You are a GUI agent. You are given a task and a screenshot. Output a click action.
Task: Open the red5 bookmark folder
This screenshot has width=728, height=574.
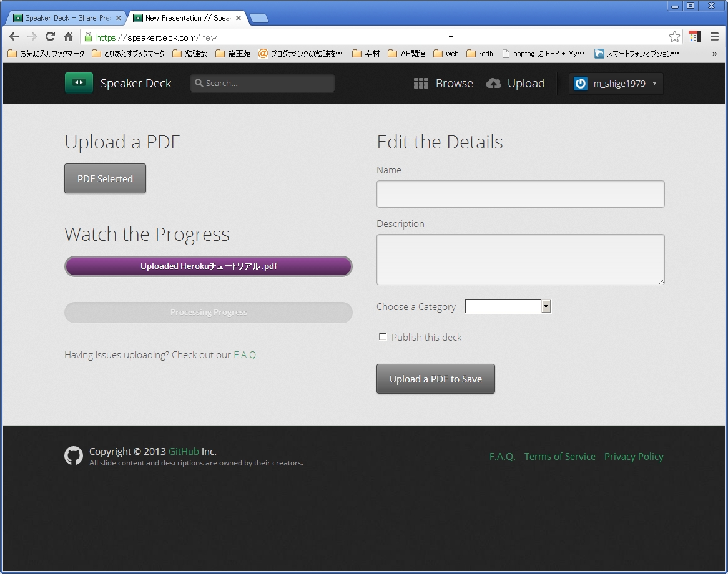(x=480, y=54)
